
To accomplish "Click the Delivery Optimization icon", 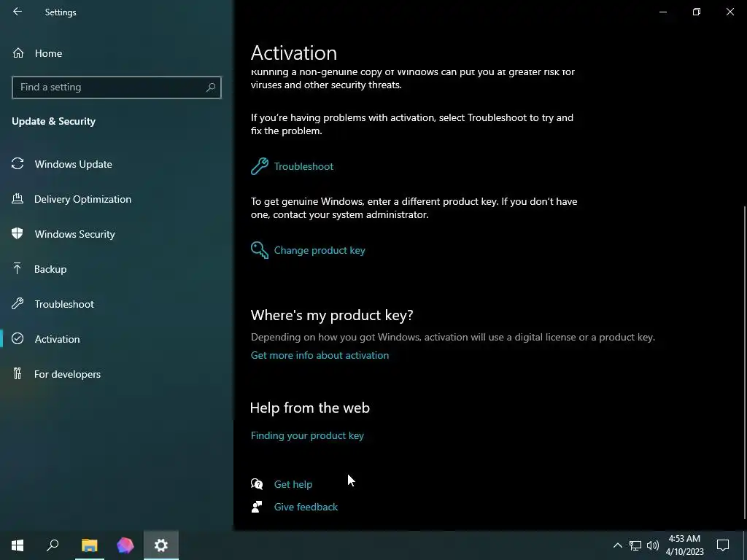I will coord(18,198).
